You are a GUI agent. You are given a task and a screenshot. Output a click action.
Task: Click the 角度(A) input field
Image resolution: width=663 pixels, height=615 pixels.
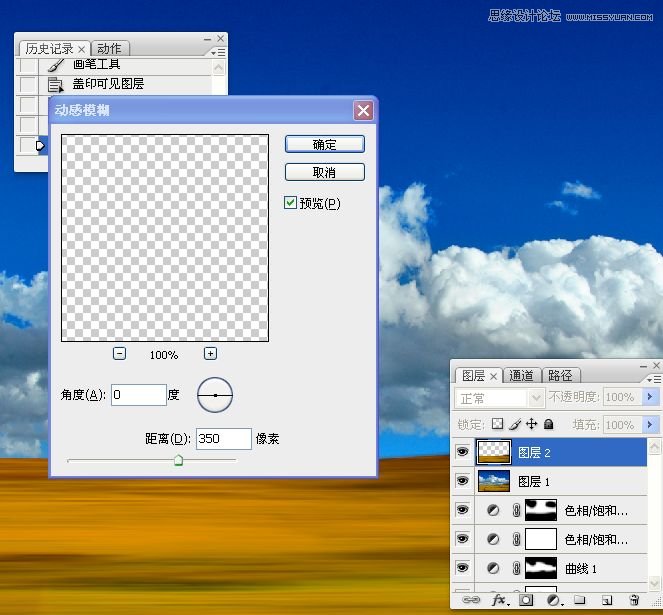pyautogui.click(x=139, y=395)
